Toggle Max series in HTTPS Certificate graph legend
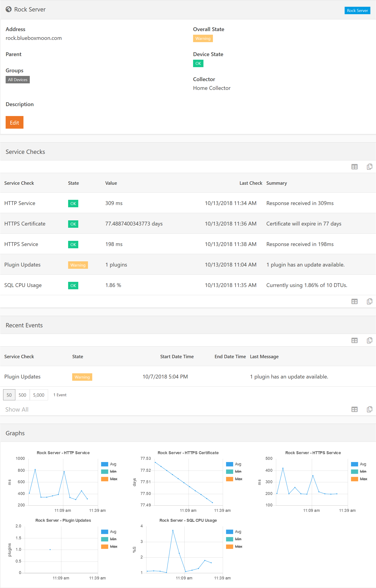The width and height of the screenshot is (376, 588). (234, 479)
